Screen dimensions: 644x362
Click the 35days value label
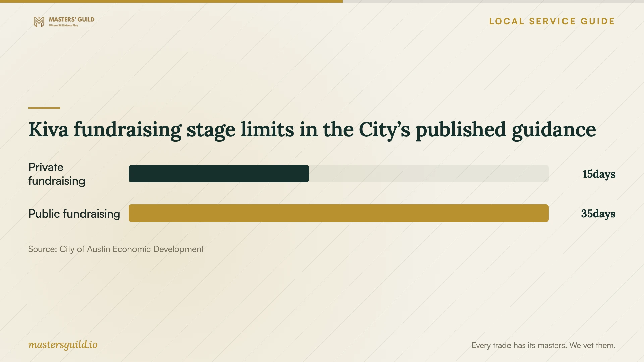click(x=598, y=214)
